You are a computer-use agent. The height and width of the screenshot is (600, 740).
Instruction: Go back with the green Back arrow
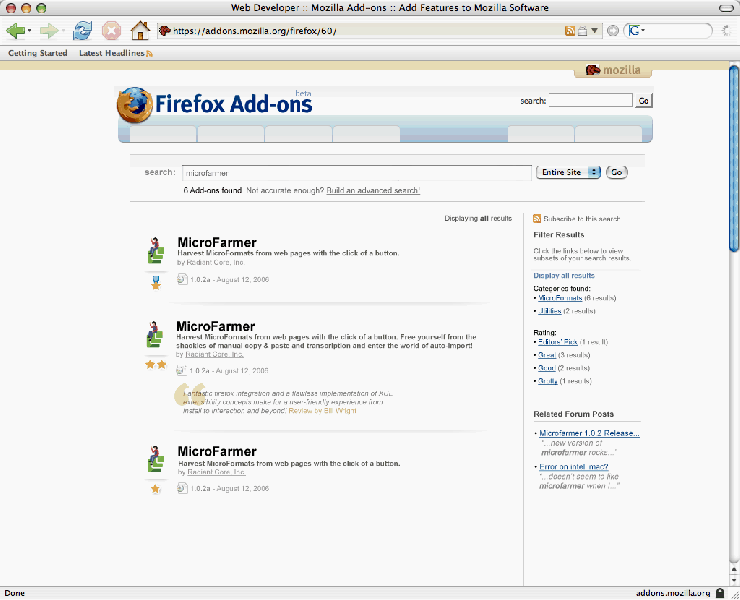[x=15, y=31]
